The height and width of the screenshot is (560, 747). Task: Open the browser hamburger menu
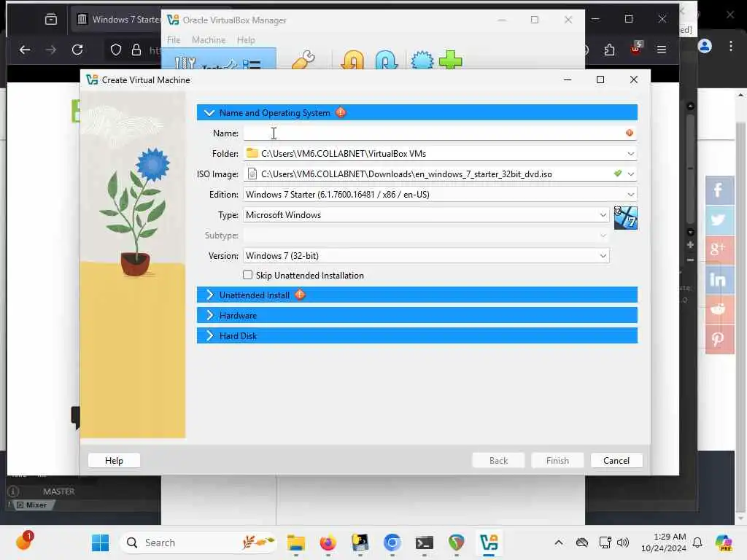point(661,50)
